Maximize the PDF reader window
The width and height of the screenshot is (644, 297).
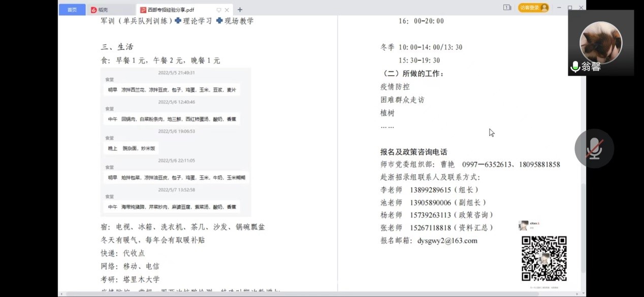pos(570,8)
